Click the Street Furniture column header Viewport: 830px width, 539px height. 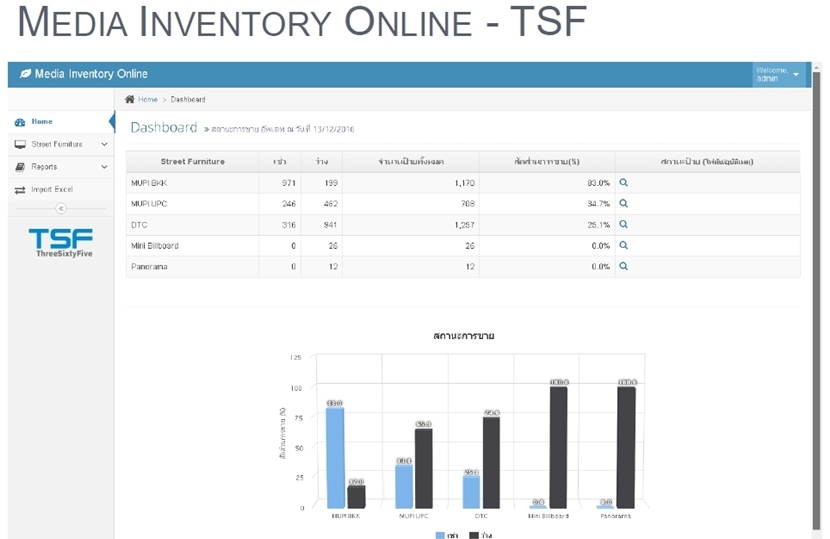tap(193, 161)
